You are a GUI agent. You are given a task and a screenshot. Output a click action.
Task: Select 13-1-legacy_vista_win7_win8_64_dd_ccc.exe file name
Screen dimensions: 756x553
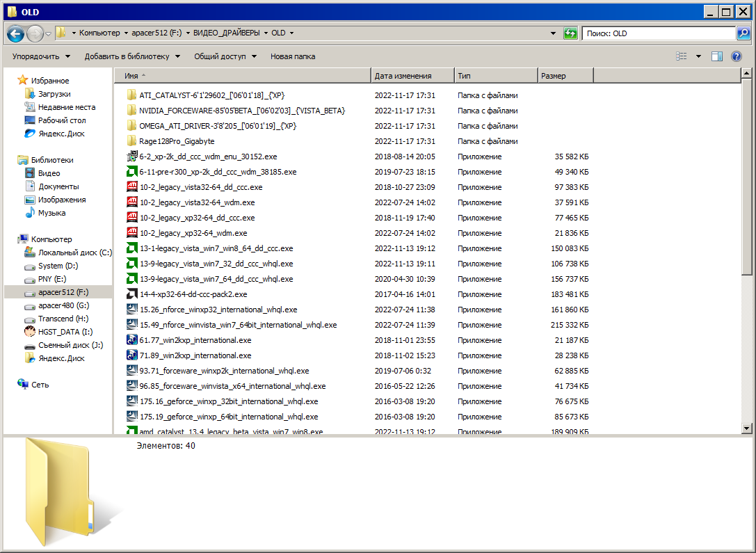tap(216, 248)
